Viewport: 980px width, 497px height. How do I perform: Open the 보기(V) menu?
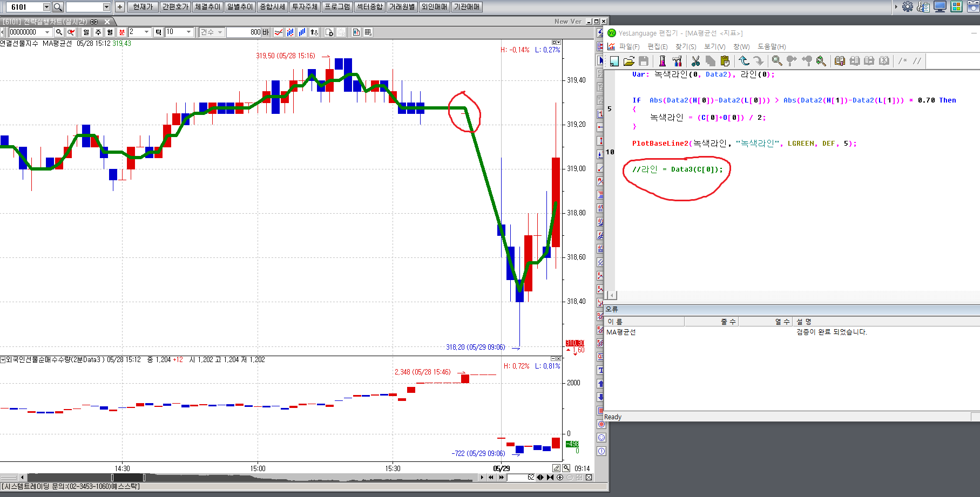click(x=714, y=47)
